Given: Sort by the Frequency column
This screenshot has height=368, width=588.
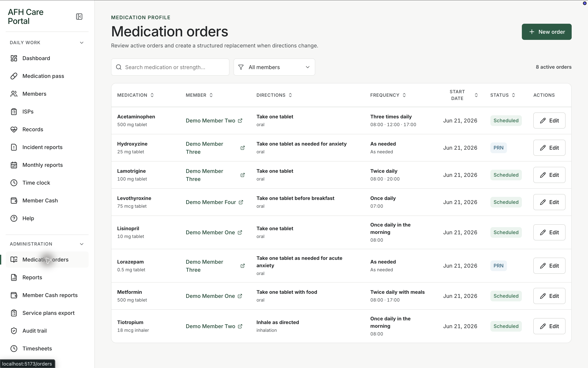Looking at the screenshot, I should tap(388, 95).
